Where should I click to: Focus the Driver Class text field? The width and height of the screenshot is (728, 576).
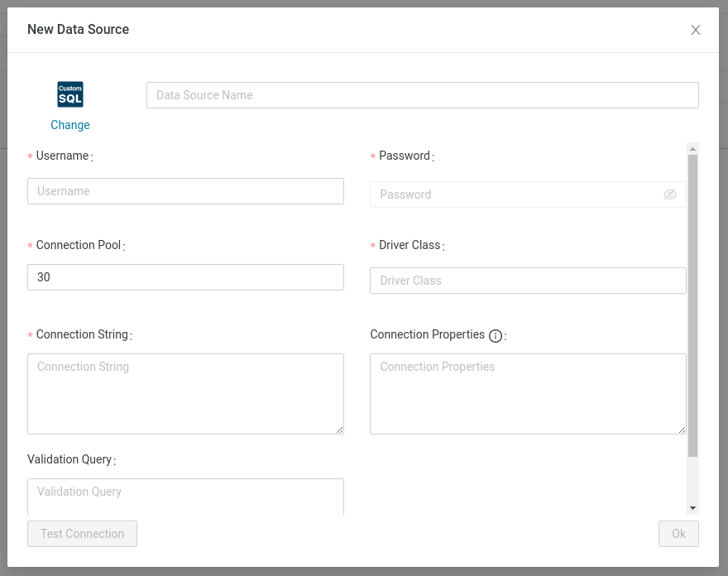click(528, 281)
